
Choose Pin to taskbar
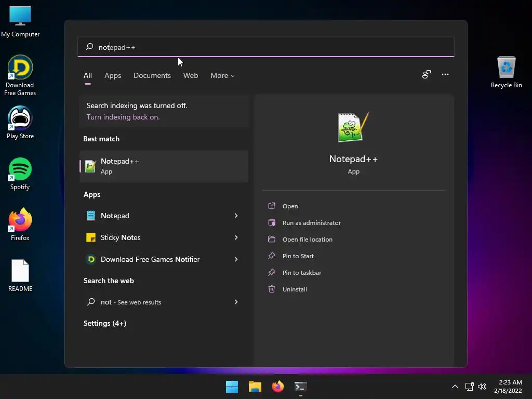(x=302, y=272)
